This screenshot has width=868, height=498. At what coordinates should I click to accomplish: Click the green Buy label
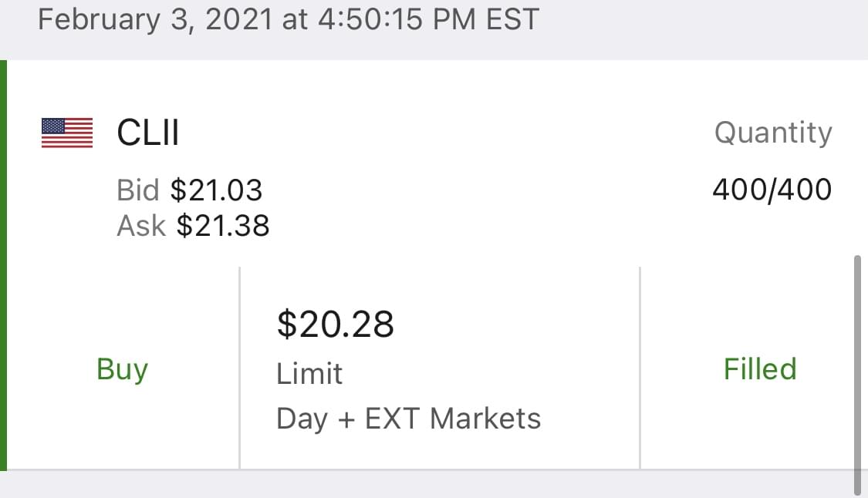pos(122,369)
